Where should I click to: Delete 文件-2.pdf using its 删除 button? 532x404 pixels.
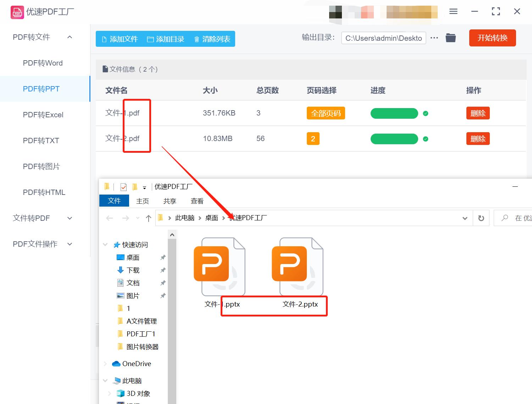[x=478, y=139]
